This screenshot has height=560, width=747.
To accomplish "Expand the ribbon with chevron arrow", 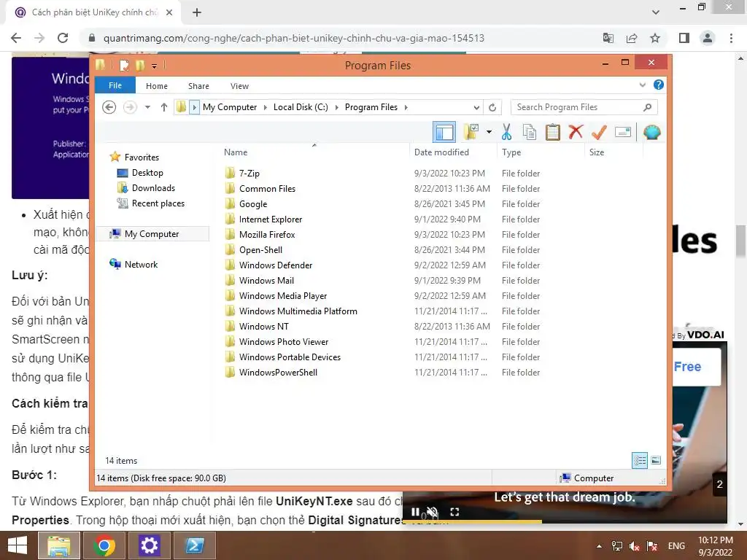I will 642,85.
